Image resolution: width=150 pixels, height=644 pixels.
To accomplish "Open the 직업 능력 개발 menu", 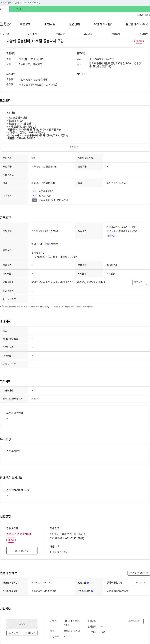I will (x=103, y=24).
